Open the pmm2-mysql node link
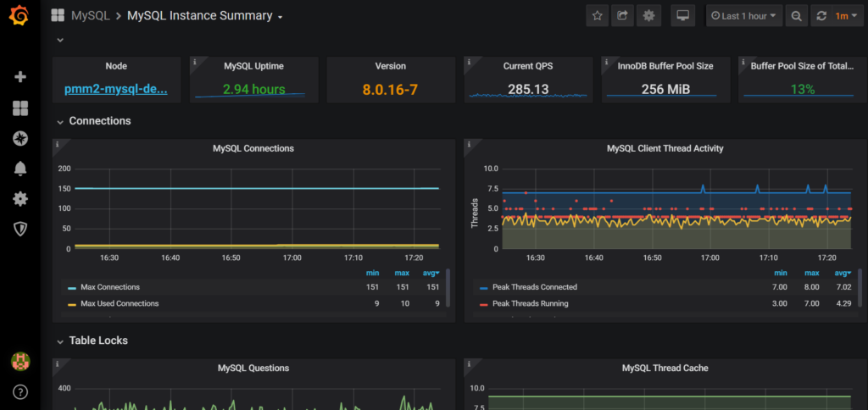The height and width of the screenshot is (410, 868). [x=116, y=89]
